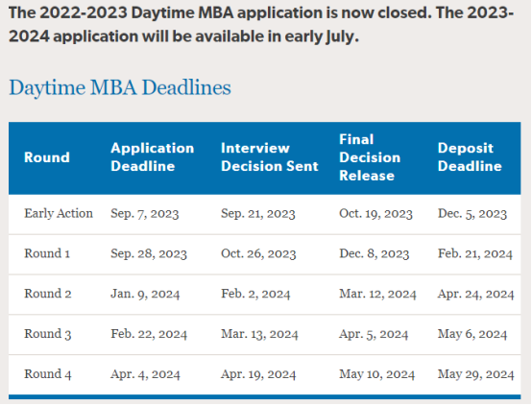
Task: Click the application closed notice text
Action: tap(261, 25)
